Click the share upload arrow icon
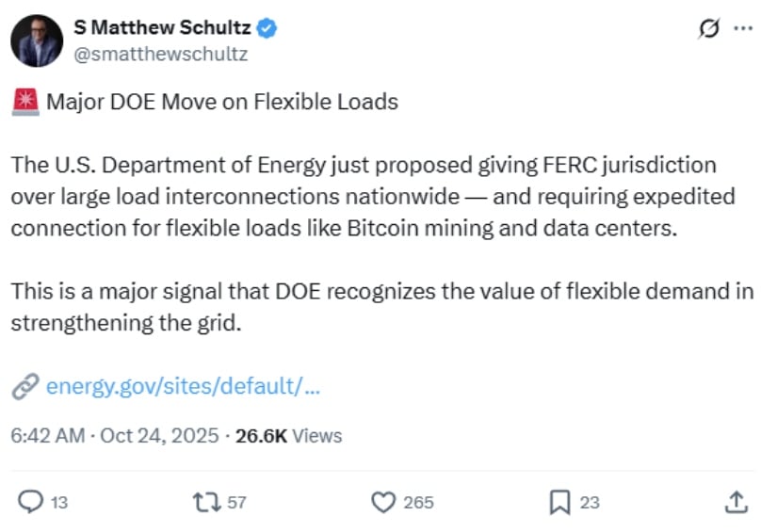The width and height of the screenshot is (777, 532). 737,503
